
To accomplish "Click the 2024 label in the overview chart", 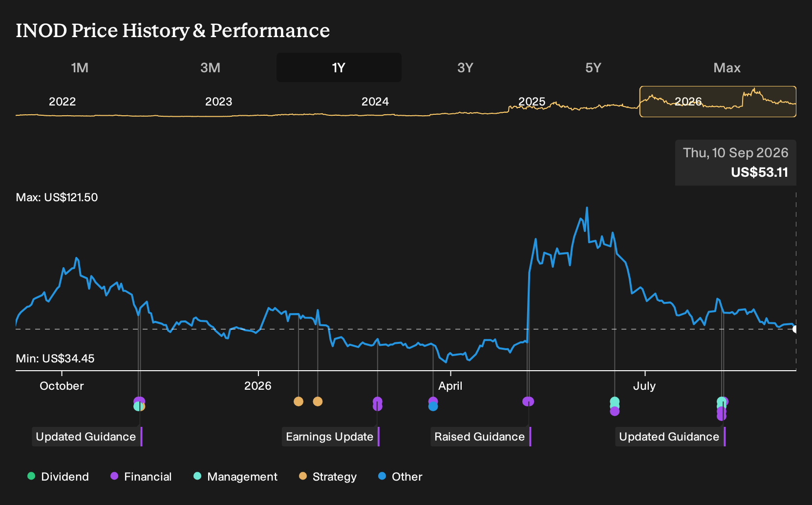I will coord(375,102).
